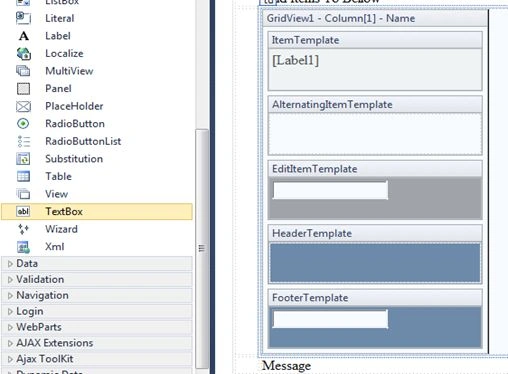
Task: Click inside the blue HeaderTemplate area
Action: [x=375, y=263]
